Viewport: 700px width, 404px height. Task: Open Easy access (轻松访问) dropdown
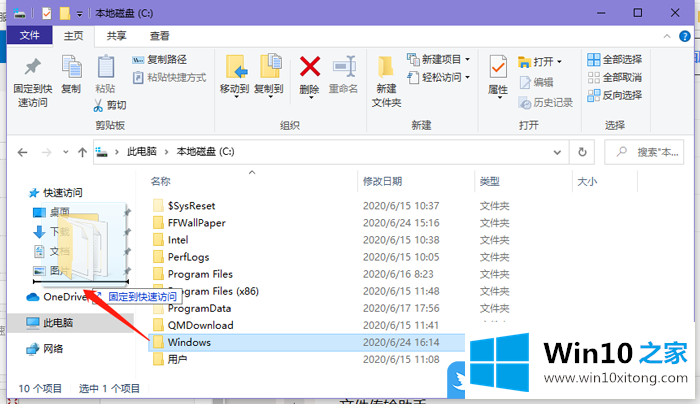click(438, 78)
